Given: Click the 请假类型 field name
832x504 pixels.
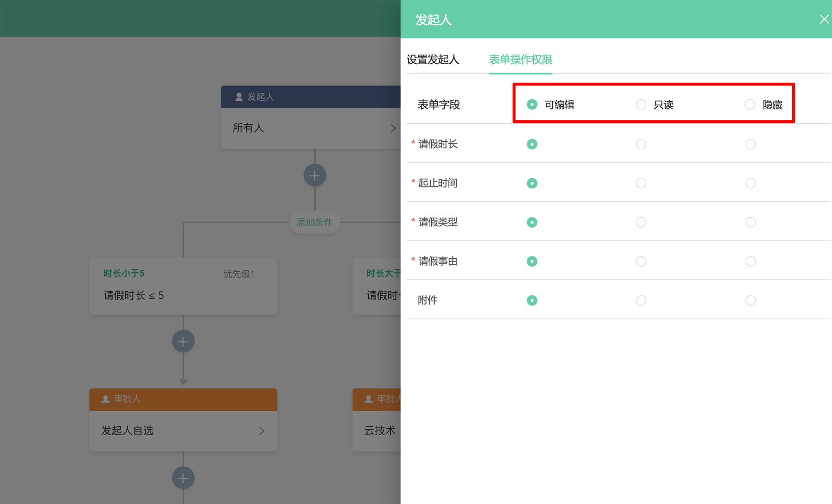Looking at the screenshot, I should pos(438,222).
